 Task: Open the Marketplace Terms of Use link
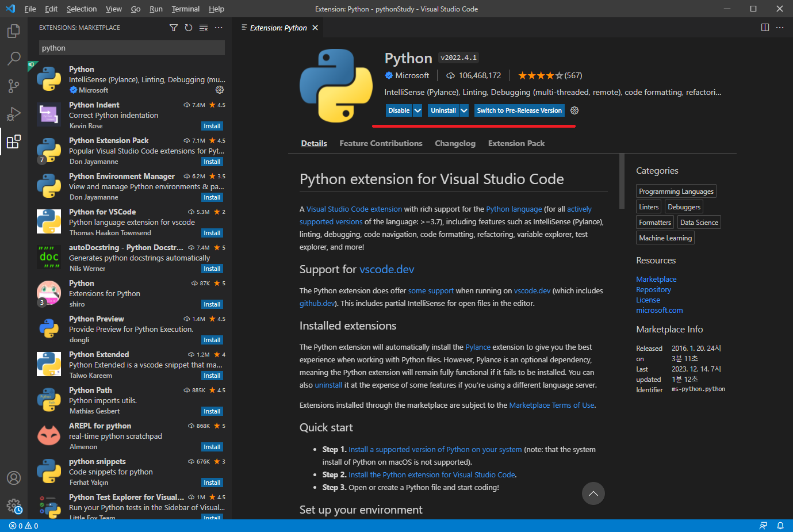(x=551, y=405)
